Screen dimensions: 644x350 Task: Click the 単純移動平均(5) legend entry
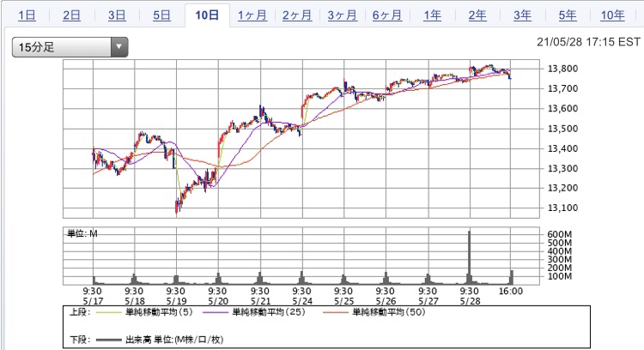coord(159,312)
